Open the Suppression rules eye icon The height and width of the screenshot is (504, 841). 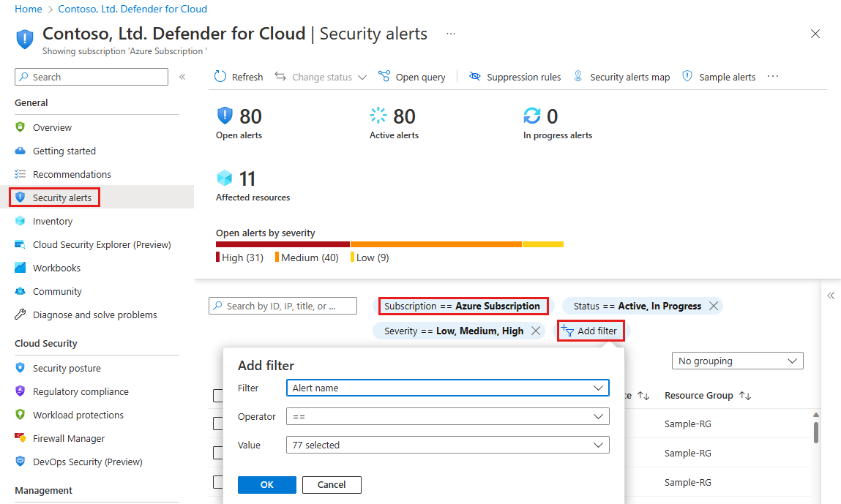pos(475,77)
